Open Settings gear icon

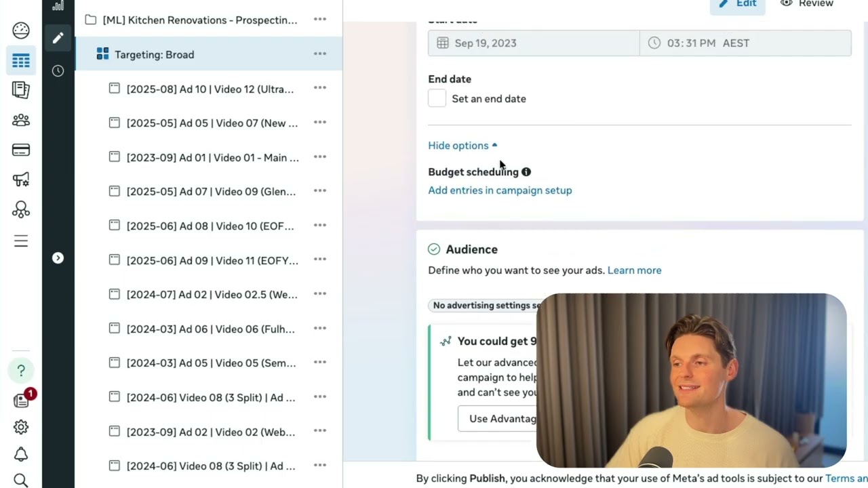(21, 427)
